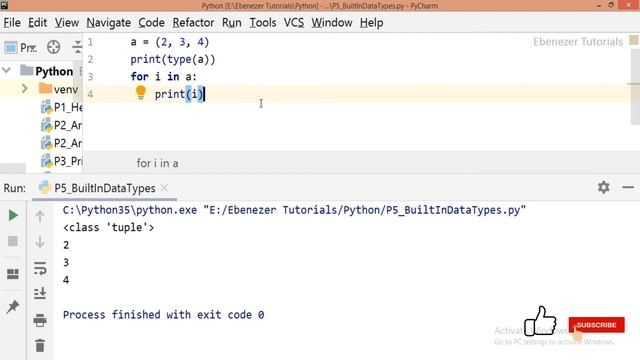Screen dimensions: 640x360
Task: Open Run panel settings gear
Action: [604, 187]
